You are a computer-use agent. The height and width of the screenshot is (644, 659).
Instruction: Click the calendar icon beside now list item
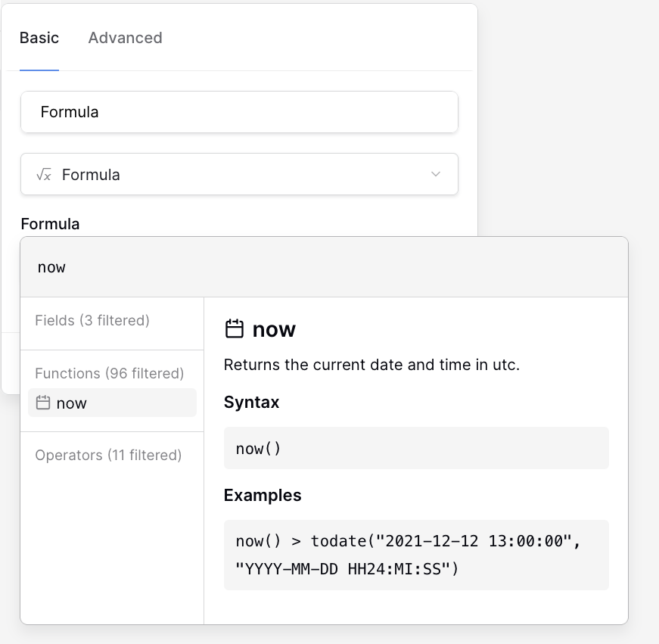[43, 403]
